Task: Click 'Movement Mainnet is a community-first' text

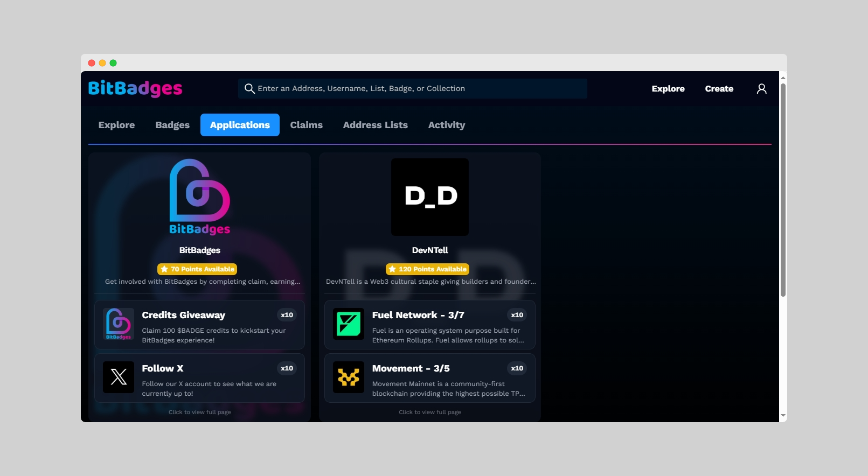Action: pyautogui.click(x=448, y=389)
